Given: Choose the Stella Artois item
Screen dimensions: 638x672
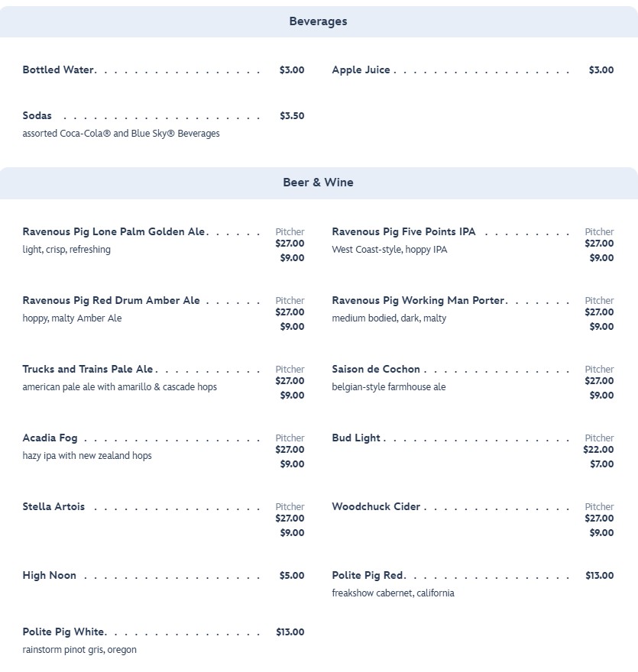Looking at the screenshot, I should [x=53, y=507].
